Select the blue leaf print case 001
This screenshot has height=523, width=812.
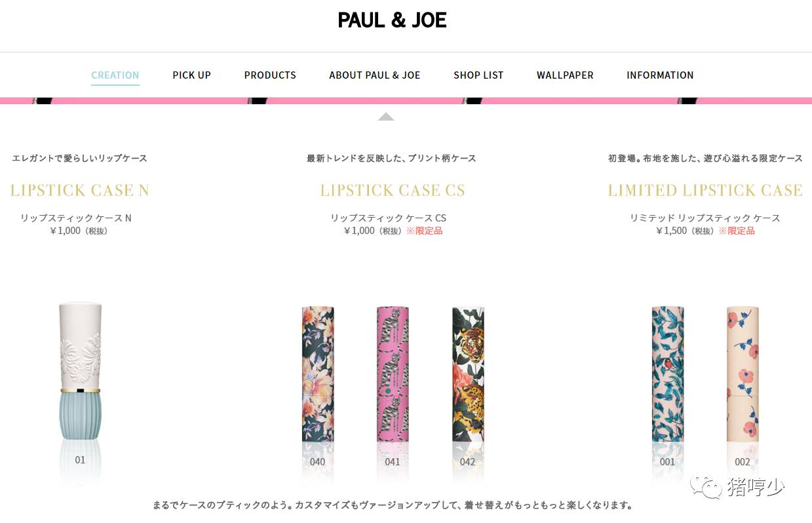point(668,374)
